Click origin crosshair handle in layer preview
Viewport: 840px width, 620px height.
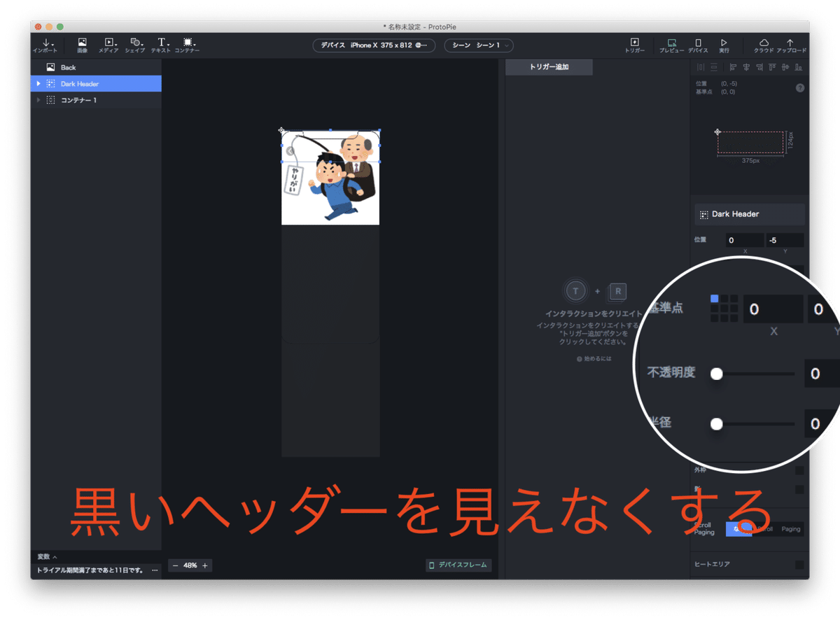[717, 132]
